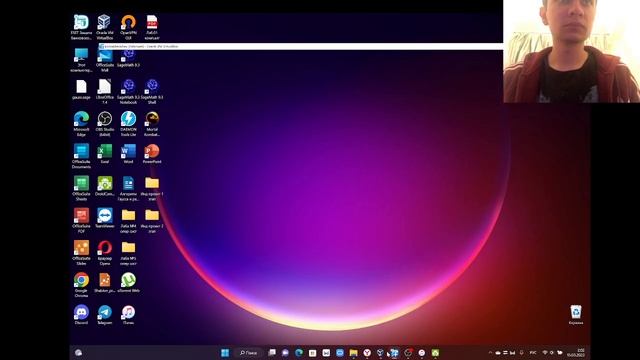
Task: Open Microsoft Store on the taskbar
Action: coord(313,353)
